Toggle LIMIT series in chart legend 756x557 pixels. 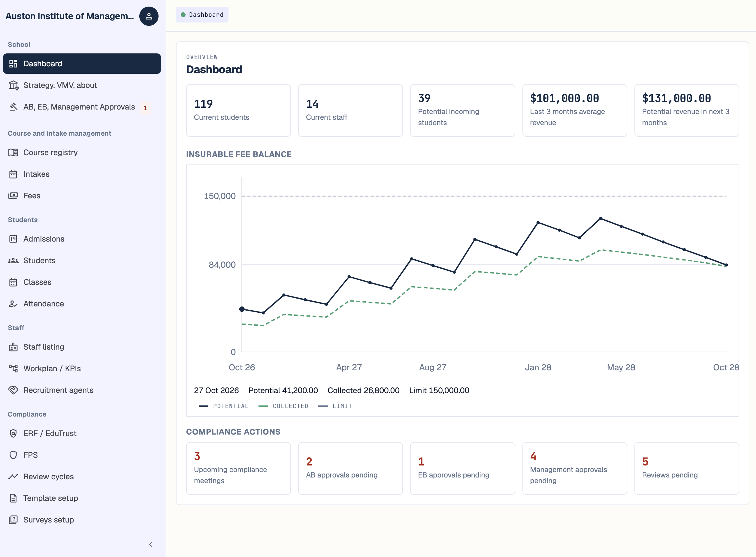335,406
